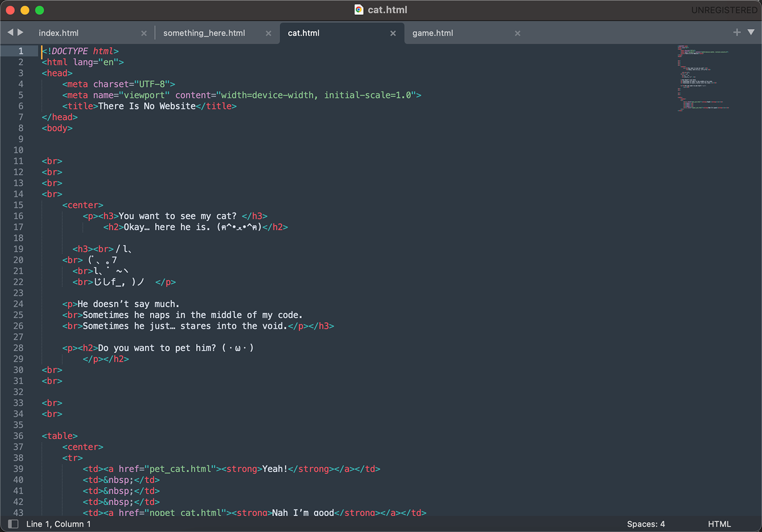
Task: Click the Line 1, Column 1 status indicator
Action: click(x=59, y=524)
